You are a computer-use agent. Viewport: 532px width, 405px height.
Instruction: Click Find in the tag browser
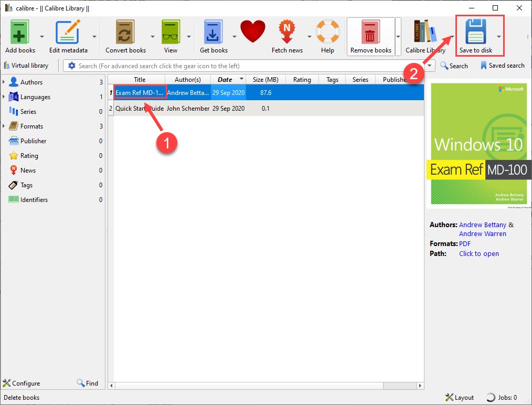88,383
